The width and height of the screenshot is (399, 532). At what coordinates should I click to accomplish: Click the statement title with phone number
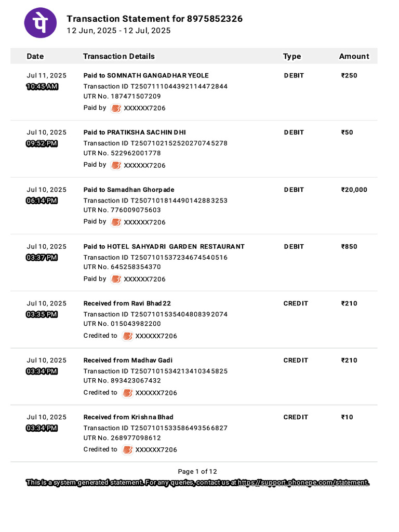click(155, 19)
